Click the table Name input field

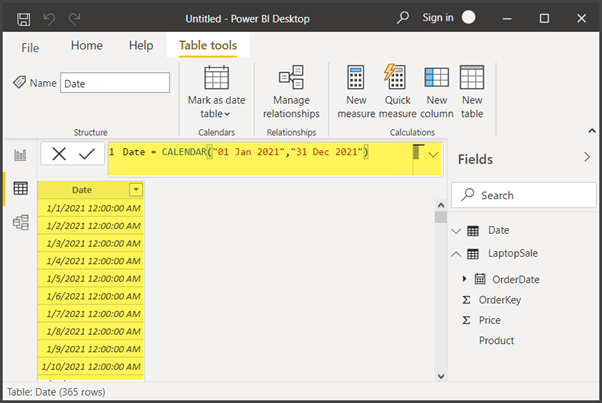pos(115,83)
